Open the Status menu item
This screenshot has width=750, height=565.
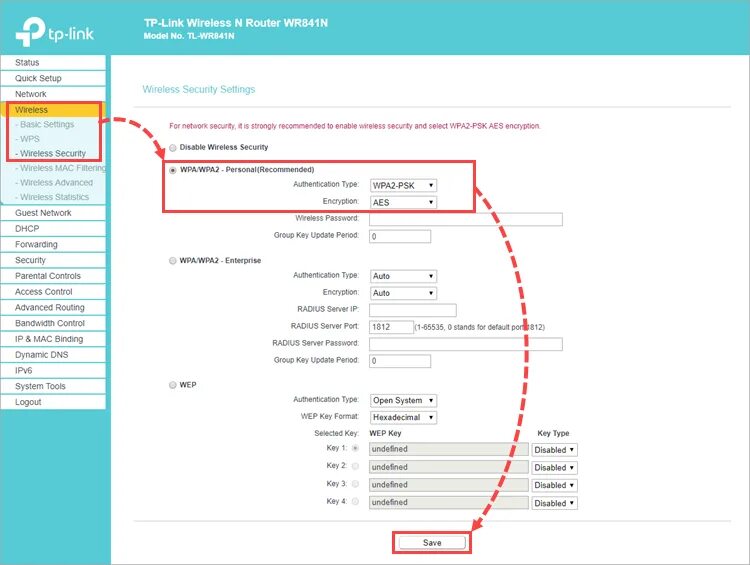(53, 63)
